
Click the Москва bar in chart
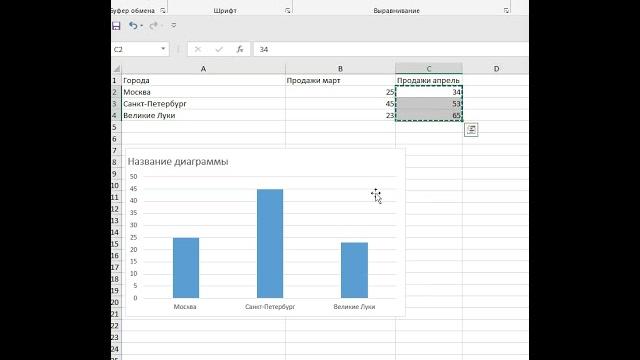[x=186, y=268]
